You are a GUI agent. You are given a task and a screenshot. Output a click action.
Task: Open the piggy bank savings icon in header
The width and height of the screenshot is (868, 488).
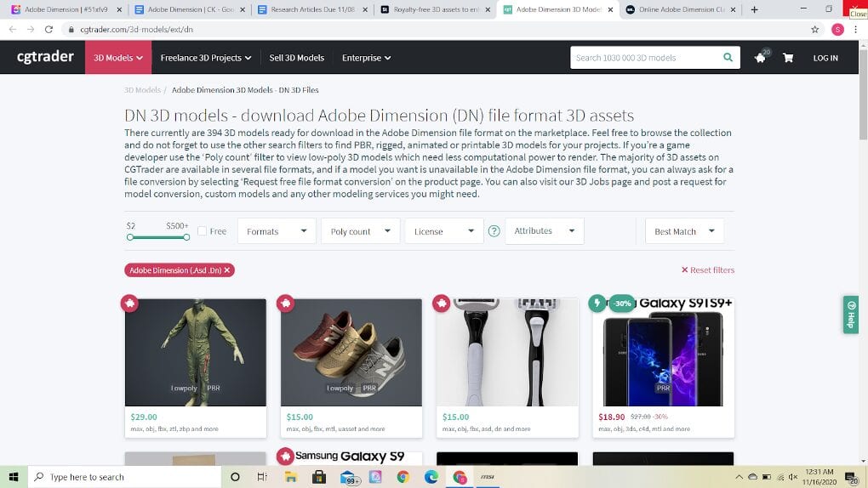coord(761,57)
